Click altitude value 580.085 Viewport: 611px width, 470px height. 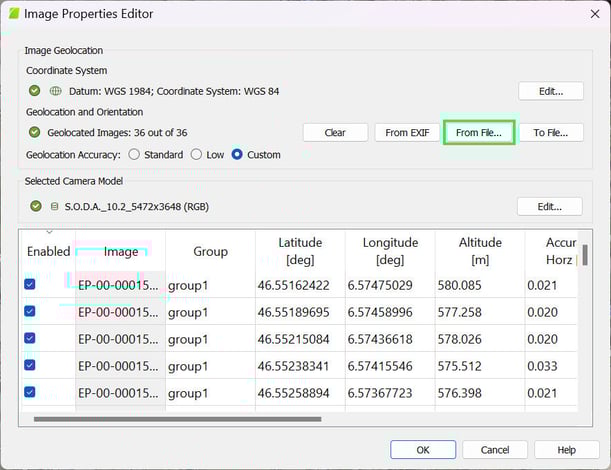pos(459,285)
